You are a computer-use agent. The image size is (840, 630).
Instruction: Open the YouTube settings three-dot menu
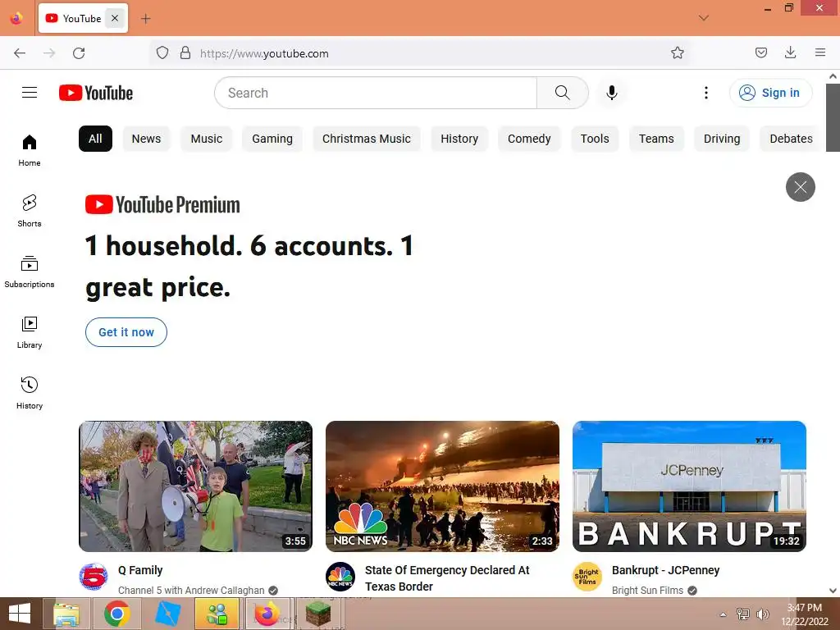coord(706,93)
